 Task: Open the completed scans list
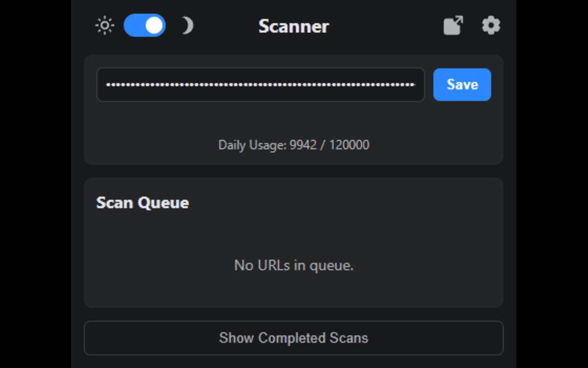(x=294, y=338)
